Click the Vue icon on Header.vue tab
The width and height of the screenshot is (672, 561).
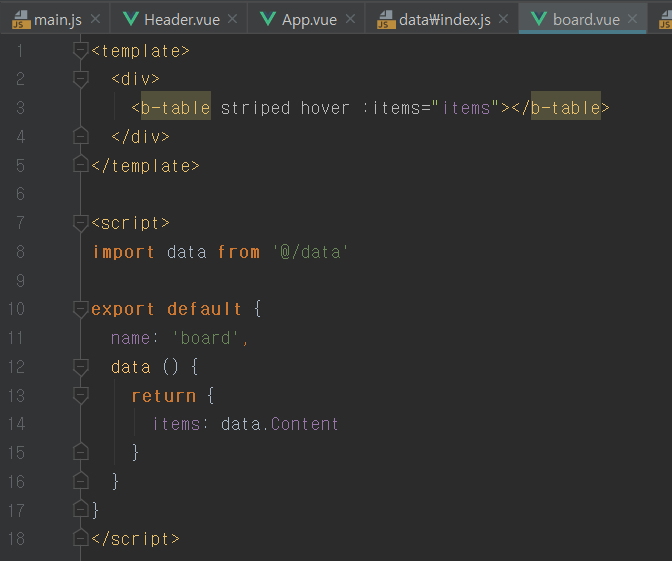click(131, 18)
